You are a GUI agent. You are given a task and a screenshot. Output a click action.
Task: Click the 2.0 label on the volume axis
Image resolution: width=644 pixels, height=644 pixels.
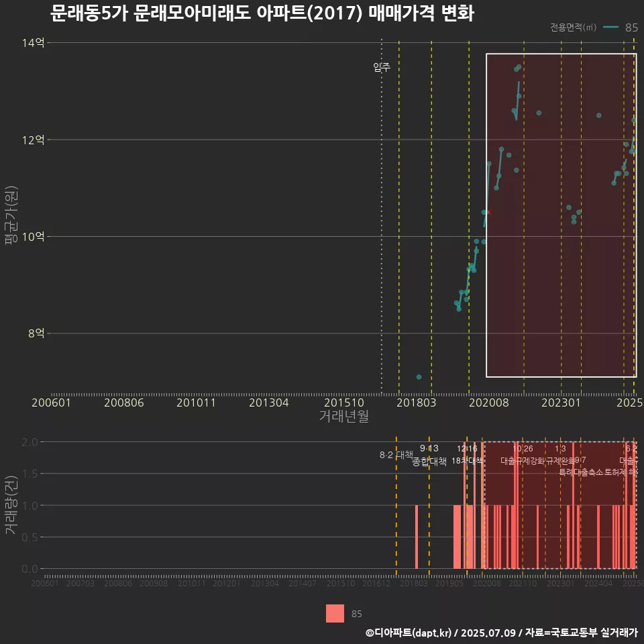30,442
